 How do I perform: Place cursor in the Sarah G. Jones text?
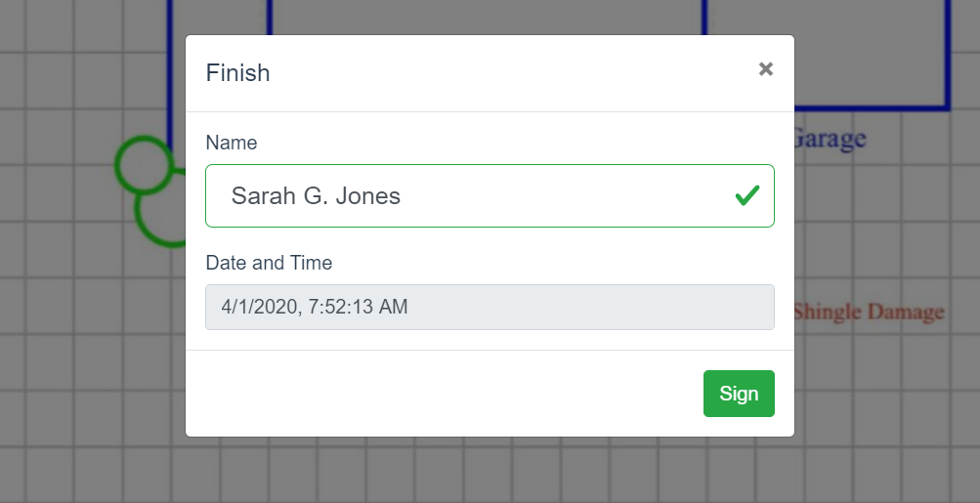coord(316,195)
